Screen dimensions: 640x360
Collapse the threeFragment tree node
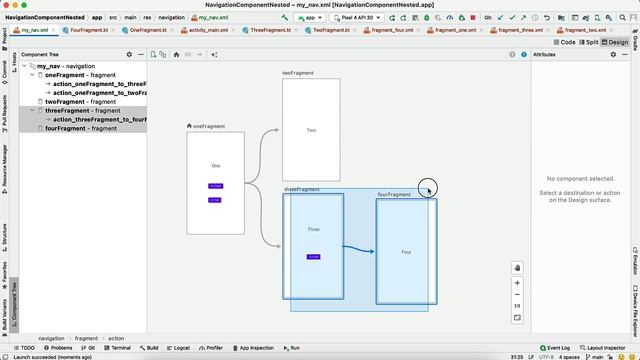point(32,110)
